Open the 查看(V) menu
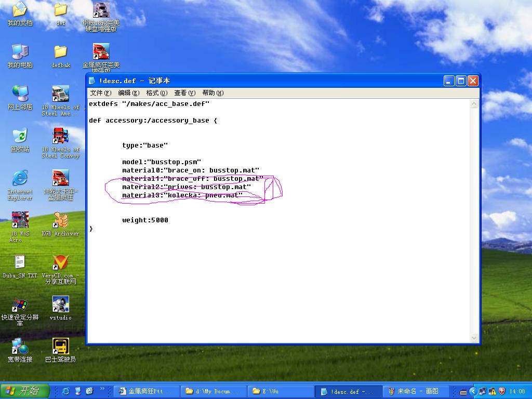The height and width of the screenshot is (399, 532). (184, 93)
